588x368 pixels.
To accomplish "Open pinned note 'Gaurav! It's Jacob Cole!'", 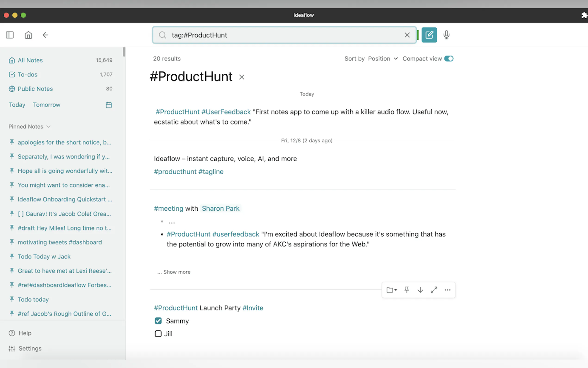I will point(64,214).
